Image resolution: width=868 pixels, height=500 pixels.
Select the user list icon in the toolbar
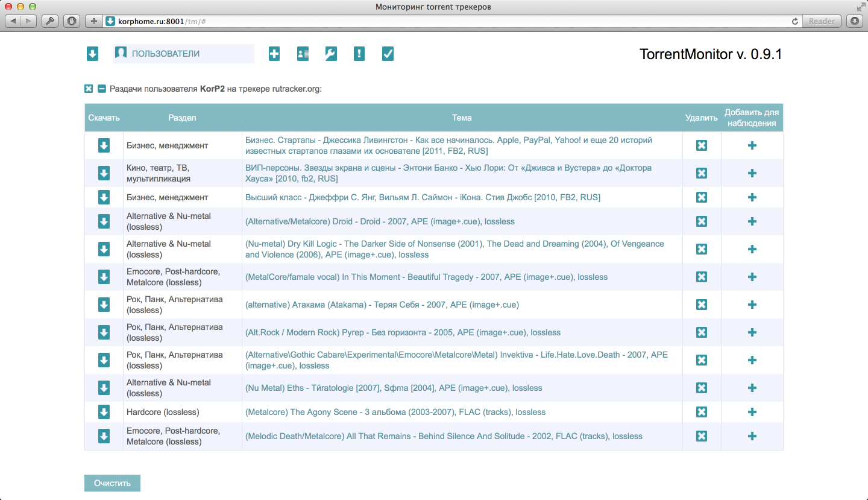click(302, 54)
